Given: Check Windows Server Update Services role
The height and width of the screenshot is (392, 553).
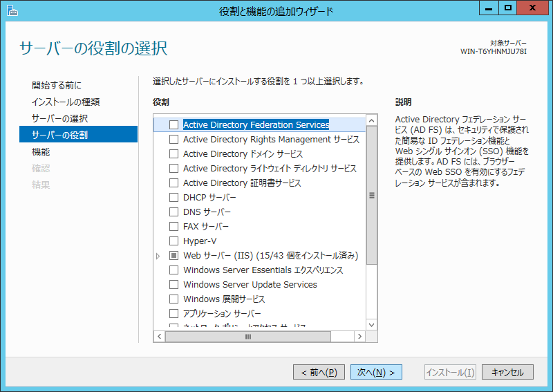Looking at the screenshot, I should click(174, 285).
